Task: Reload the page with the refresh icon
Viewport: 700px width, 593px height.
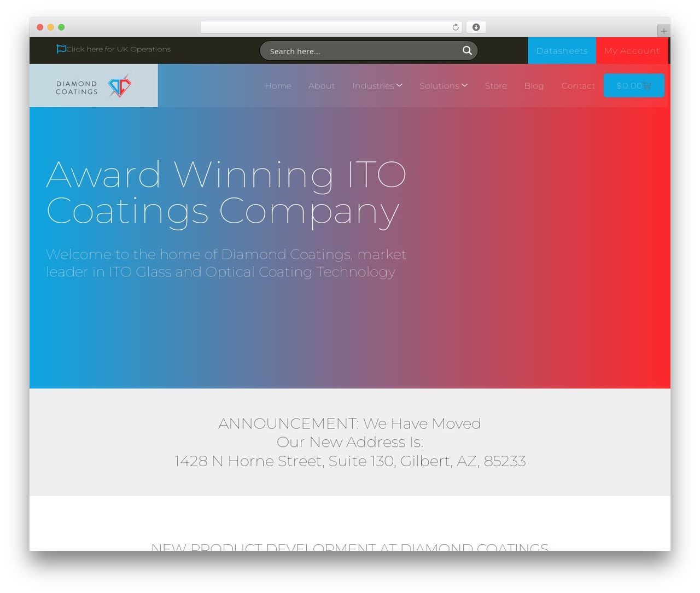Action: click(456, 27)
